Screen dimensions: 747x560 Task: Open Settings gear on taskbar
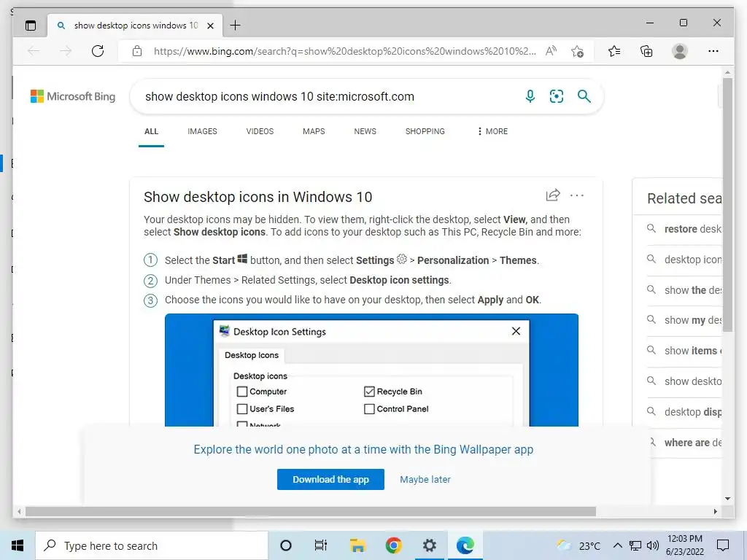[x=429, y=545]
